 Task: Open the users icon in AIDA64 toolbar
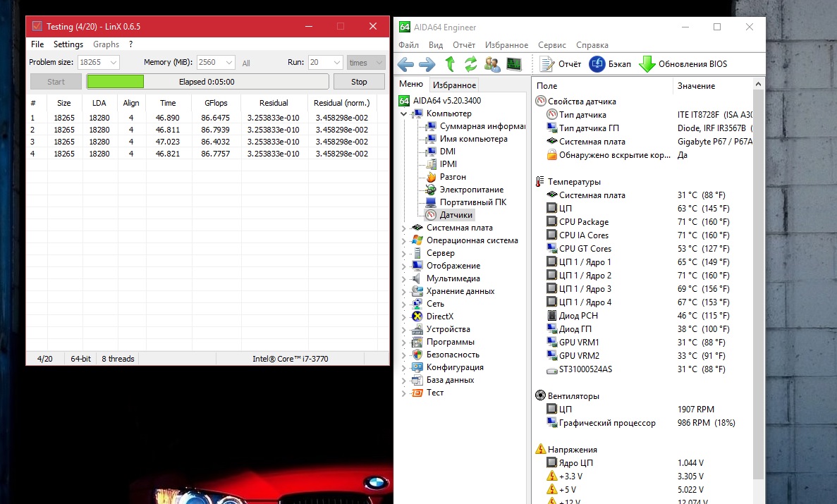click(492, 64)
